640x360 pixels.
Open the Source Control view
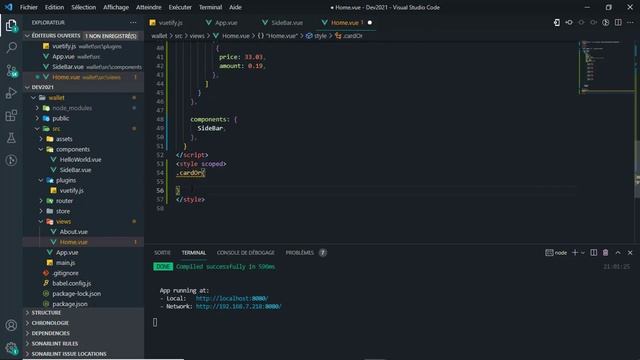click(11, 71)
